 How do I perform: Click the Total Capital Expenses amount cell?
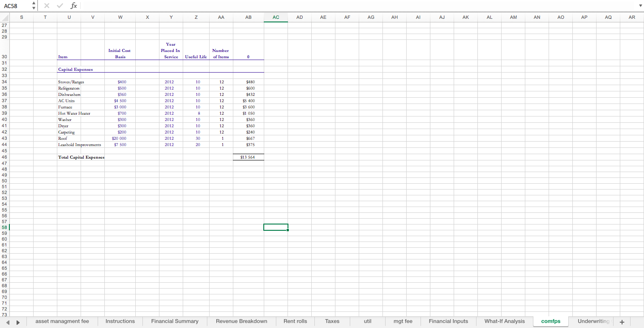click(249, 157)
